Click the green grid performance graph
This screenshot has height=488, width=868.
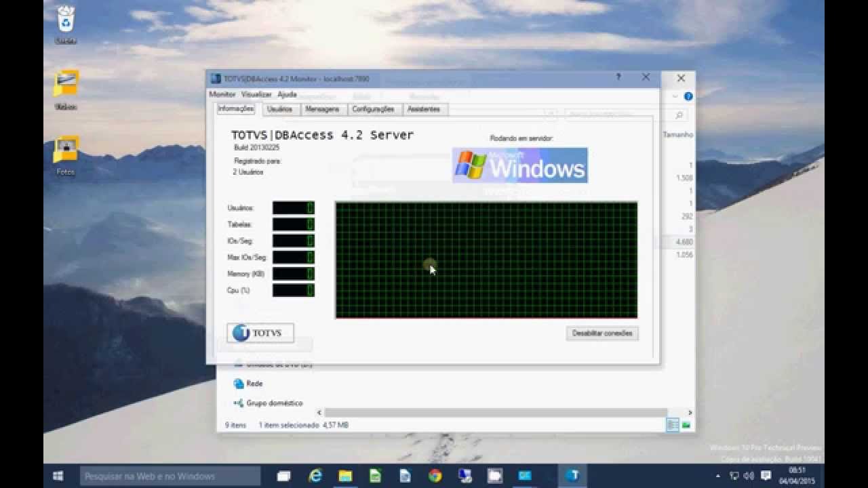pyautogui.click(x=486, y=260)
